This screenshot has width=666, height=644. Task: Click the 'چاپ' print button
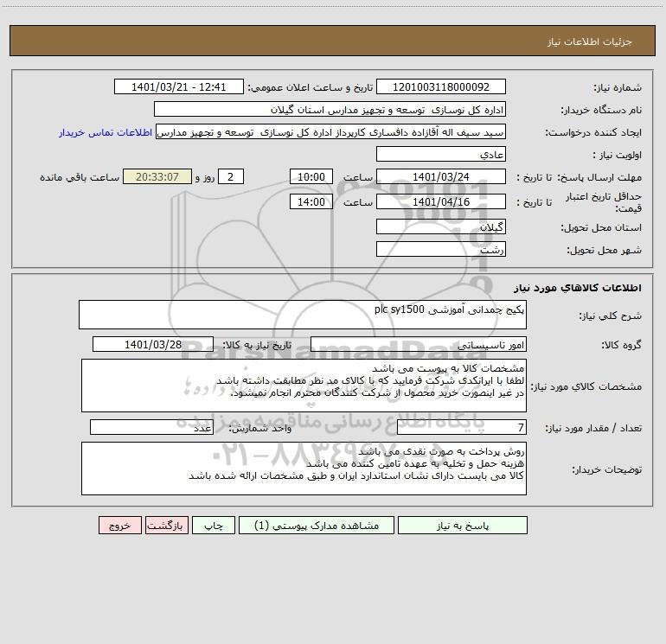214,526
